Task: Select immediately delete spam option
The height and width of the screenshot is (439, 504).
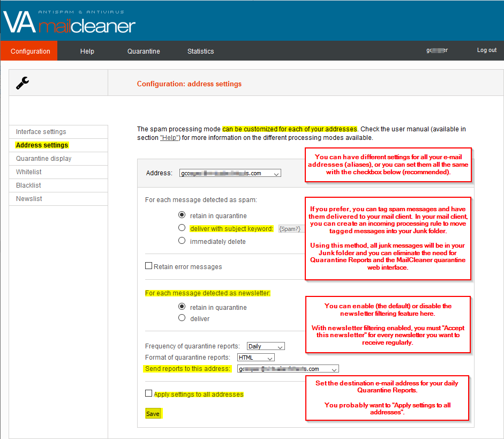Action: tap(182, 241)
